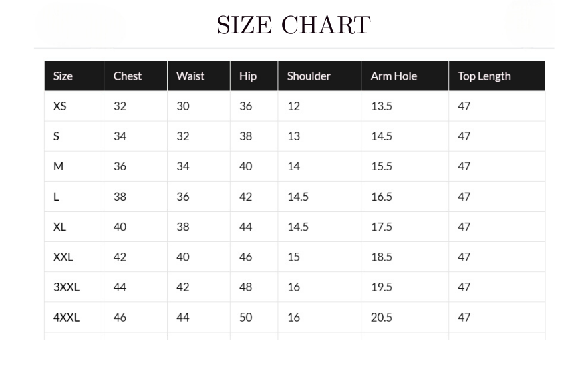588x377 pixels.
Task: Select waist value 36 in L row
Action: click(183, 197)
